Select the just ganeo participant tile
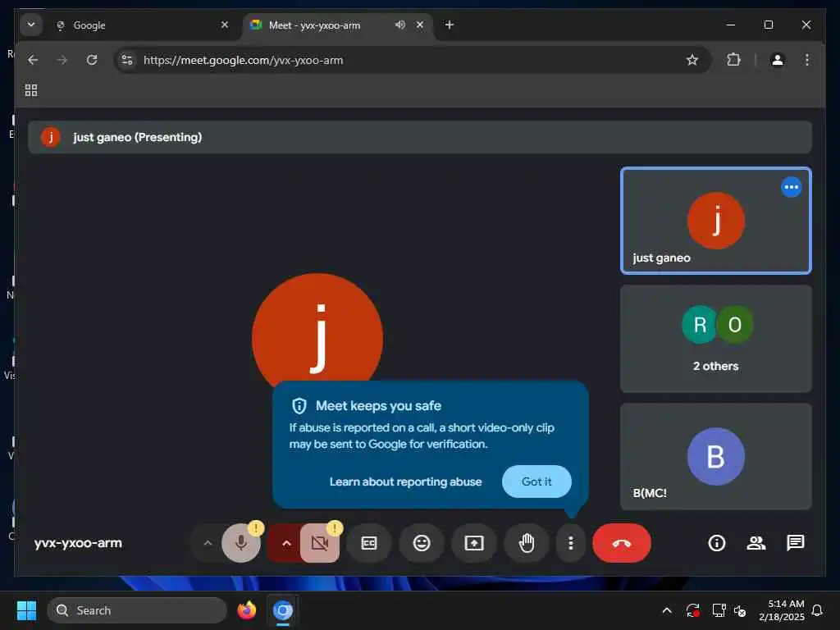 (x=715, y=221)
